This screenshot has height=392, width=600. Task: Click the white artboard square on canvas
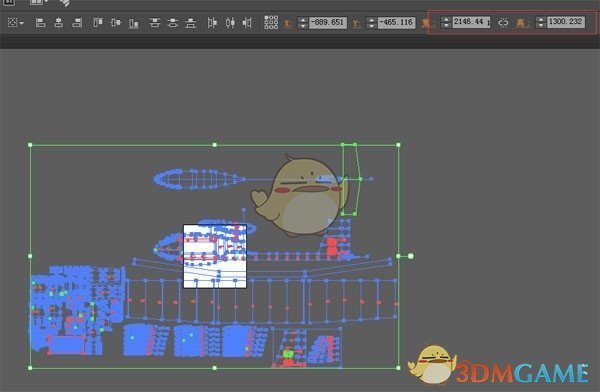215,256
